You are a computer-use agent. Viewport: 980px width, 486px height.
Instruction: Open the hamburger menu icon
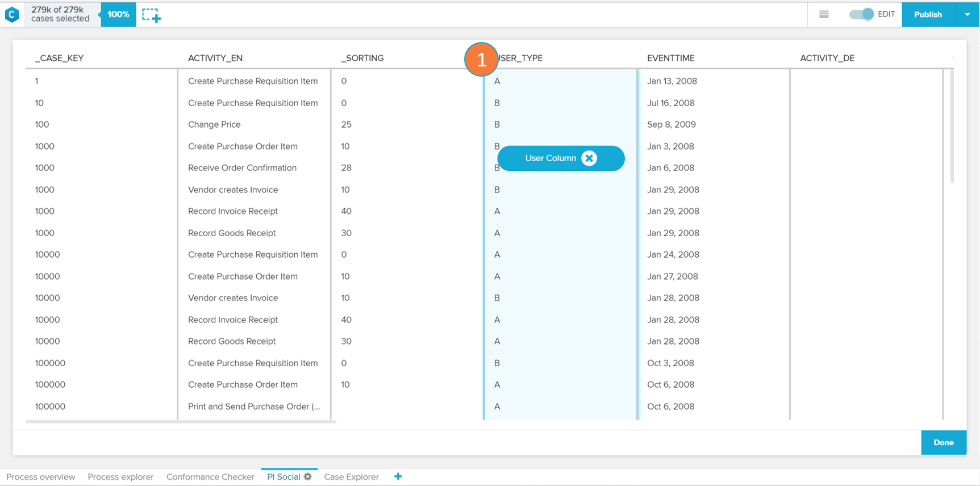824,15
